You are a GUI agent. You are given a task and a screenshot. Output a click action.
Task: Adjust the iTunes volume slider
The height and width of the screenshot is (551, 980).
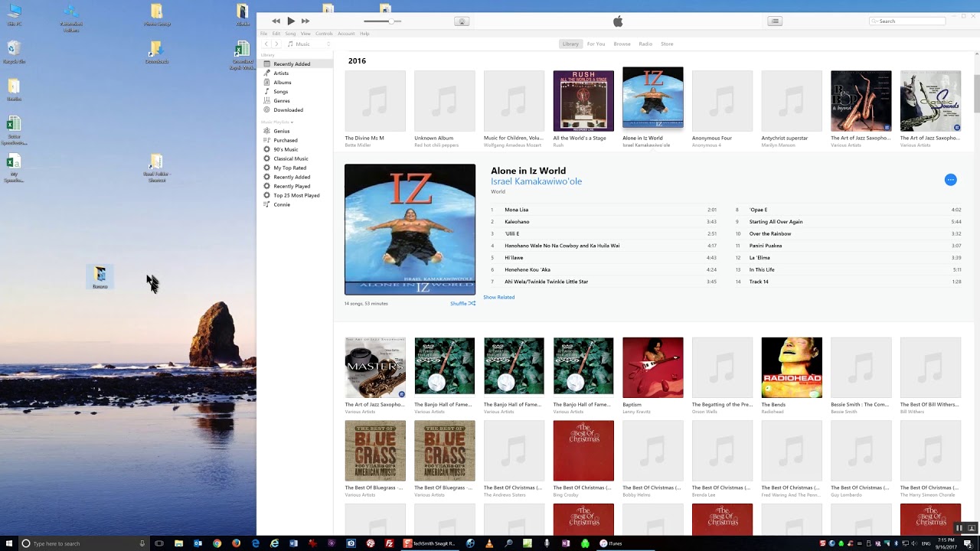pos(382,21)
